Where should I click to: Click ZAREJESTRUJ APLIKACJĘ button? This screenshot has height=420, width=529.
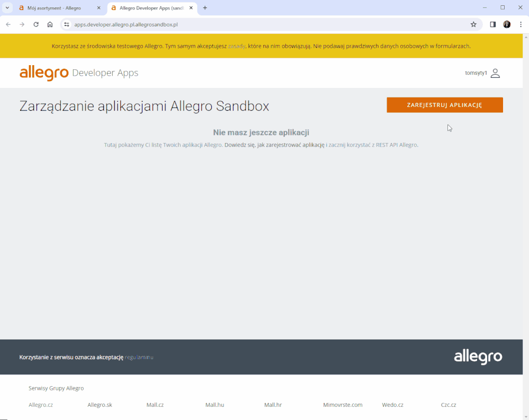point(445,105)
